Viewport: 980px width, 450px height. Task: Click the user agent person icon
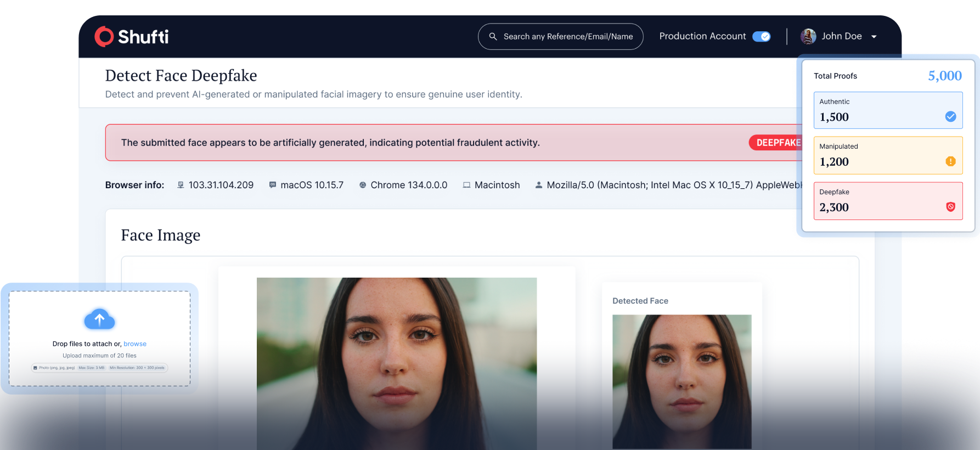[539, 185]
